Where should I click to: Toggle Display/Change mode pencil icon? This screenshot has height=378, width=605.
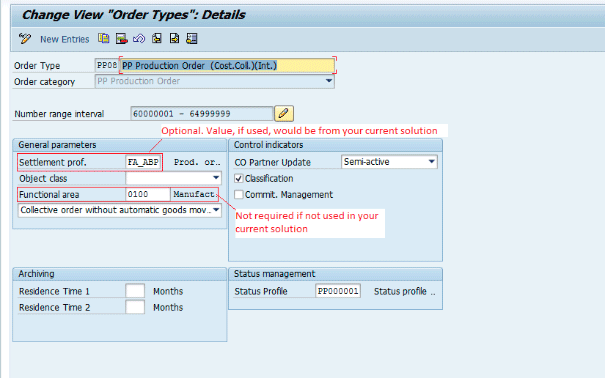(x=25, y=39)
